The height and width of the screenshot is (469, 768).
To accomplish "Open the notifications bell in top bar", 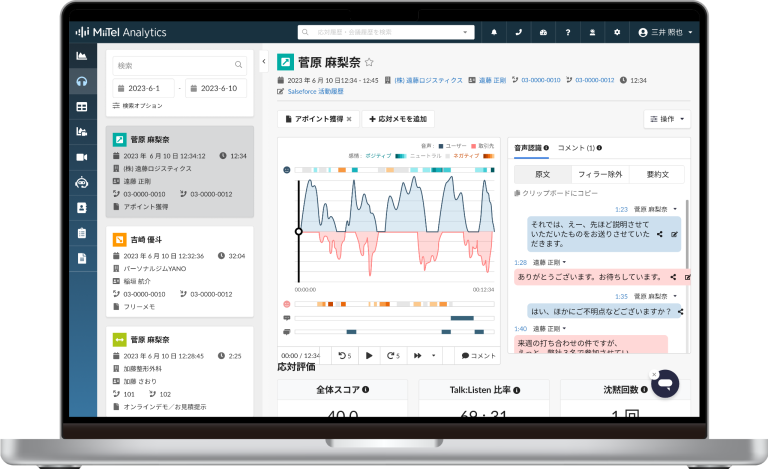I will (x=494, y=33).
